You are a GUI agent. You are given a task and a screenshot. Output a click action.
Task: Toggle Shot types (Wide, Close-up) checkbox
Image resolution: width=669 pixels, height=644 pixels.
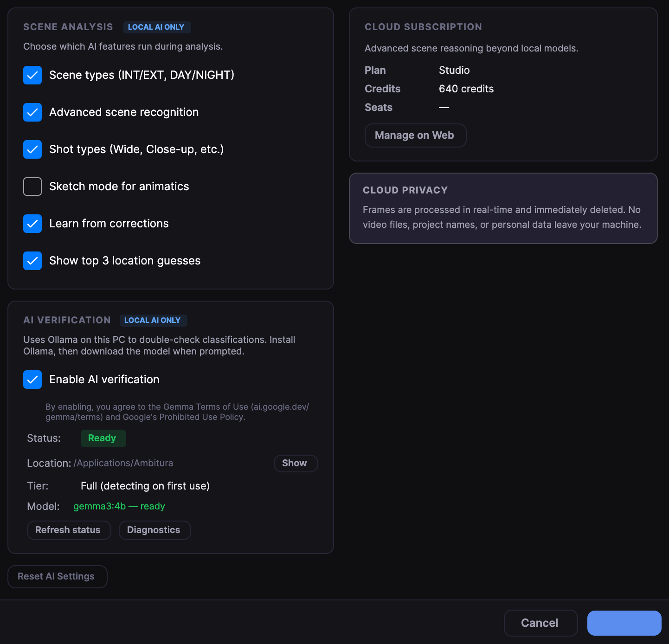32,149
